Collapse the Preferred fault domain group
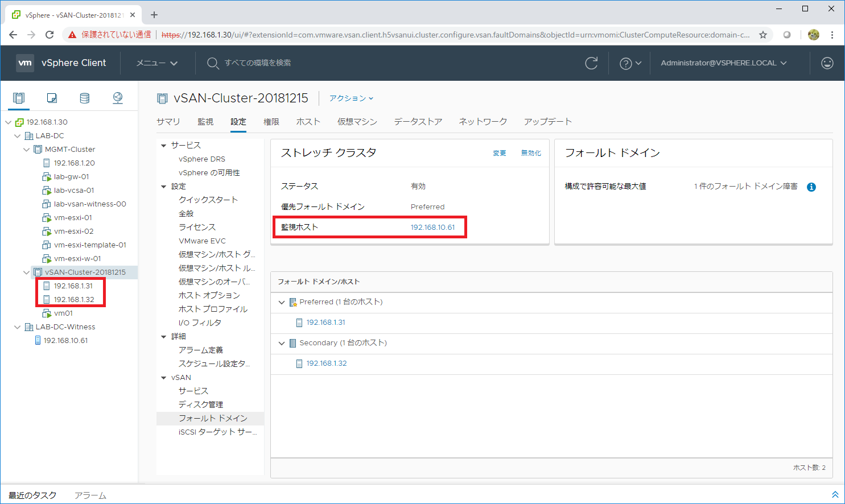The width and height of the screenshot is (845, 504). pyautogui.click(x=282, y=302)
